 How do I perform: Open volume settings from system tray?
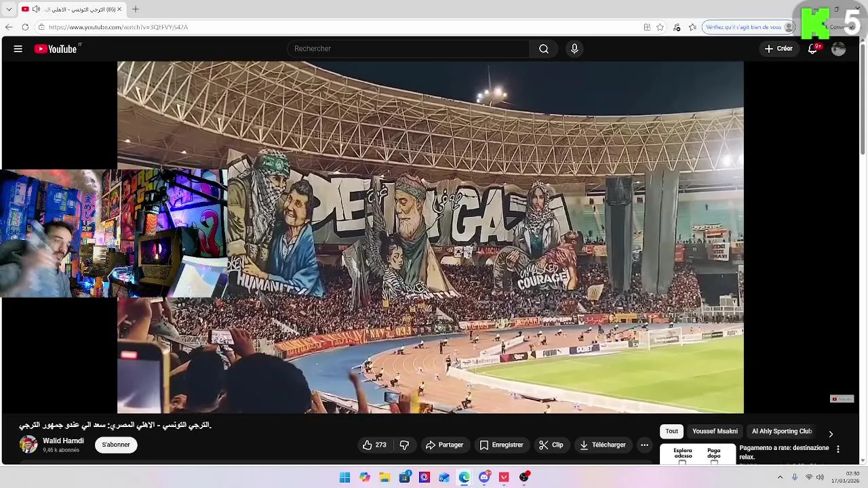[820, 477]
